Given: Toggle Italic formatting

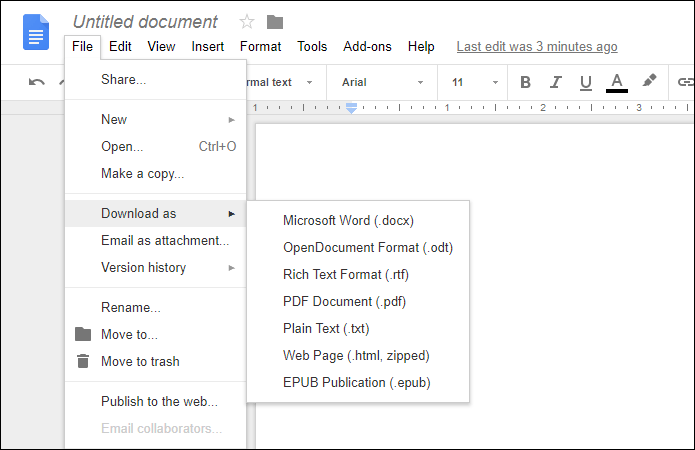Looking at the screenshot, I should click(555, 82).
